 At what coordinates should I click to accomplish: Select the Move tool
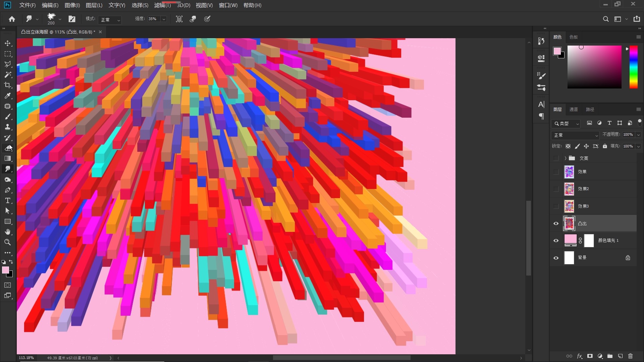(x=8, y=44)
